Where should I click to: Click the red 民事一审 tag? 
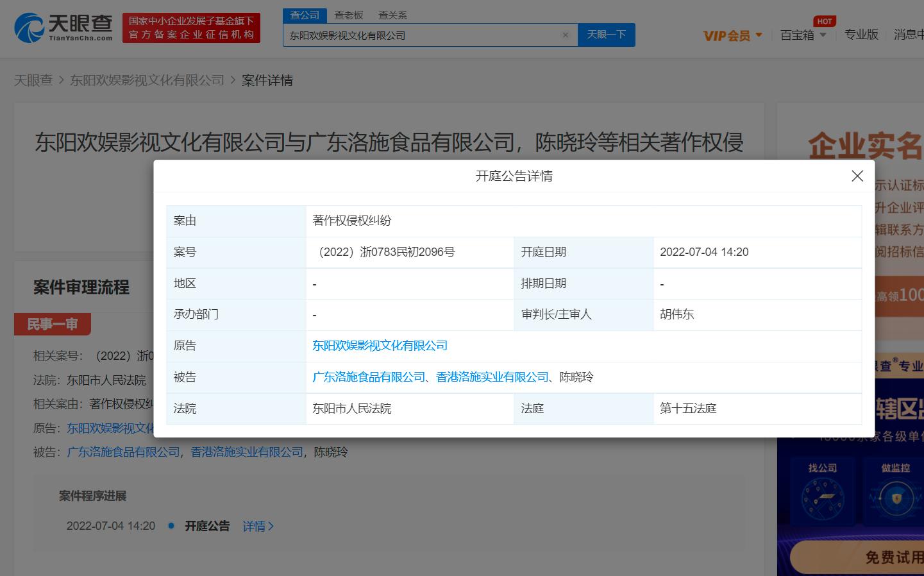click(53, 324)
